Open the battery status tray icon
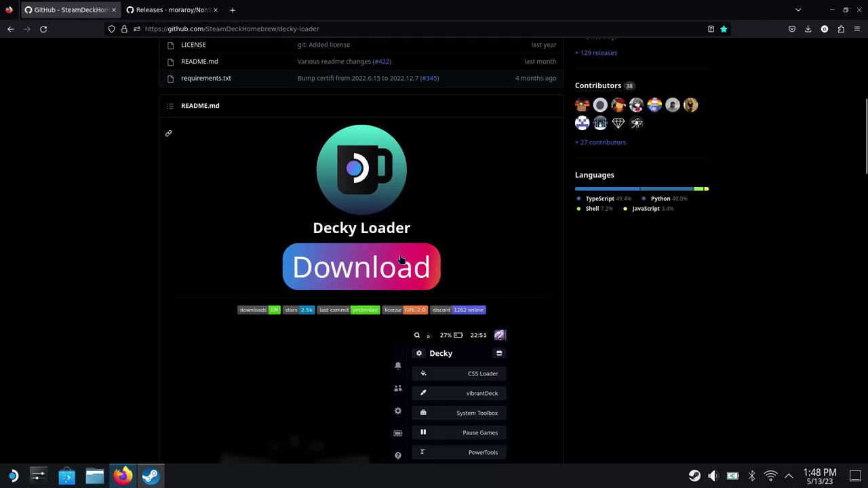Screen dimensions: 868x488 (x=732, y=476)
